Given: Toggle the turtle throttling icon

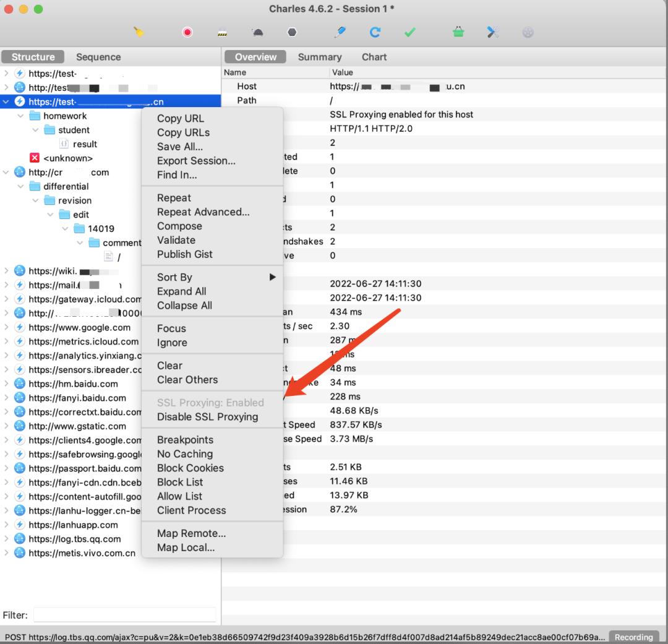Looking at the screenshot, I should coord(257,32).
